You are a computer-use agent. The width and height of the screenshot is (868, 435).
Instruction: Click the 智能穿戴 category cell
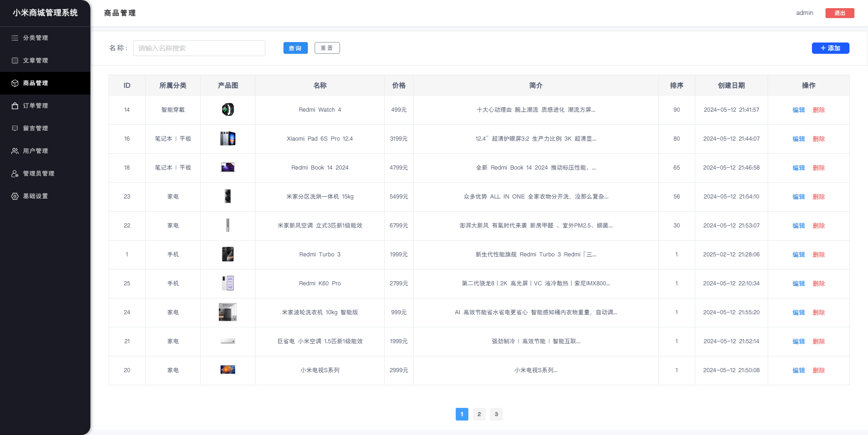click(173, 110)
